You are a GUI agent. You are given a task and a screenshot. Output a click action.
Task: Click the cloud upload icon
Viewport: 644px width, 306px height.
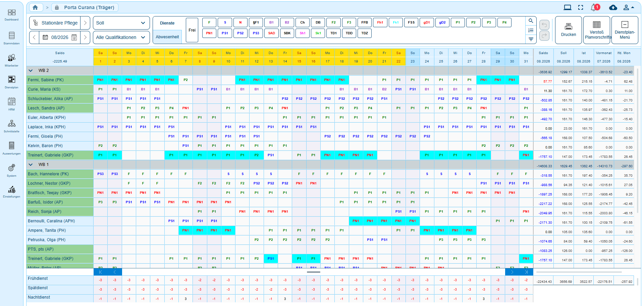click(x=613, y=7)
